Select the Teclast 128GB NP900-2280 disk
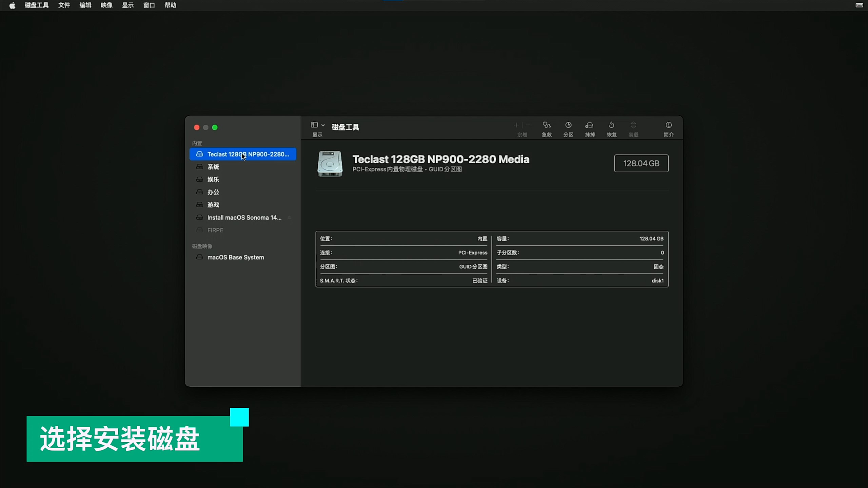 (x=248, y=154)
